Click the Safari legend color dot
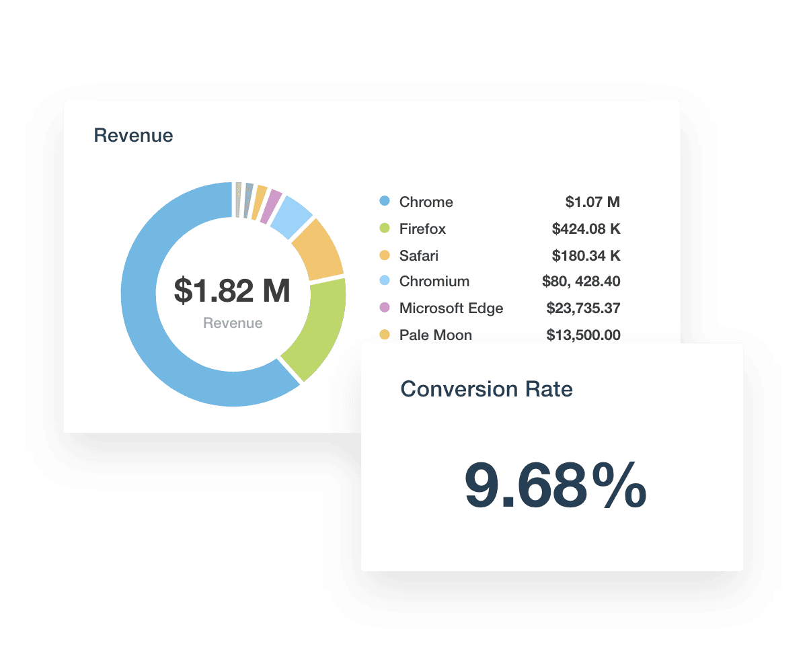The width and height of the screenshot is (807, 672). [383, 255]
